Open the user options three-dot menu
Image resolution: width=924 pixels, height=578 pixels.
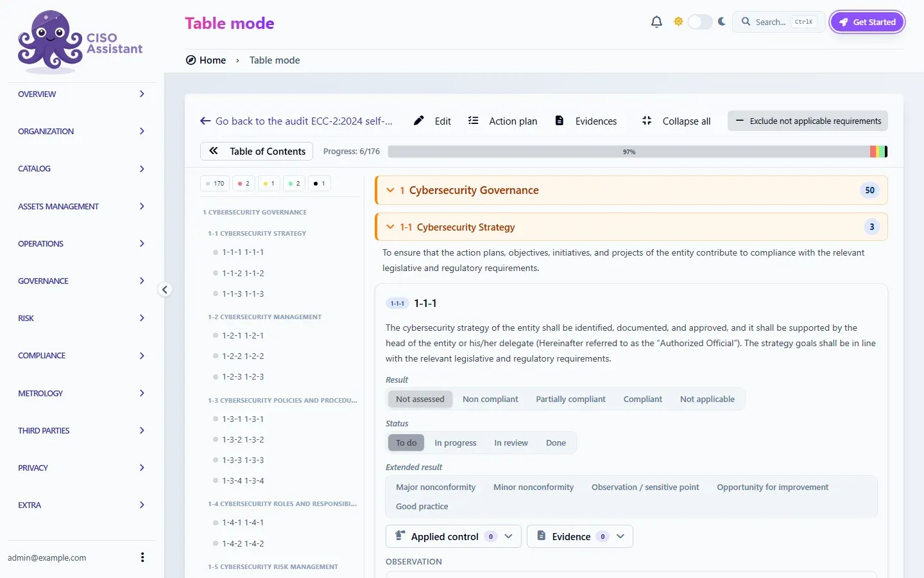pyautogui.click(x=142, y=557)
